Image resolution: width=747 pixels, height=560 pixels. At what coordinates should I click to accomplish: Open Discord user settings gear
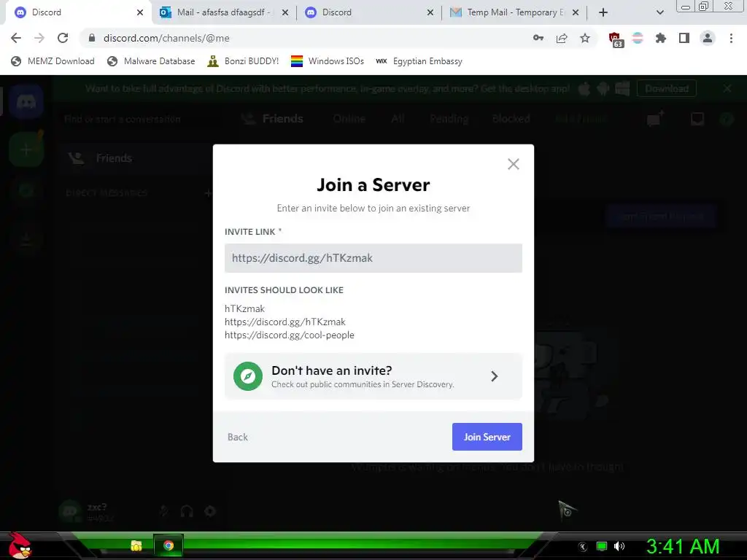[x=210, y=511]
